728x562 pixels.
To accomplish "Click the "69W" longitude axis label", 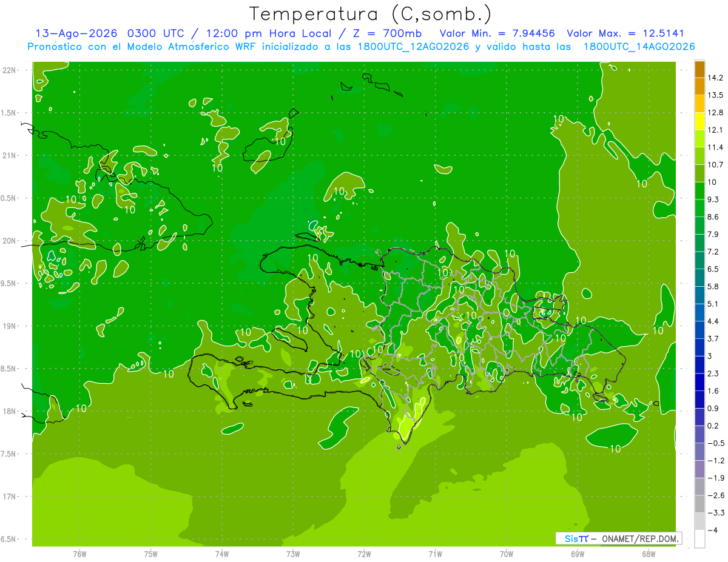I will [x=577, y=554].
